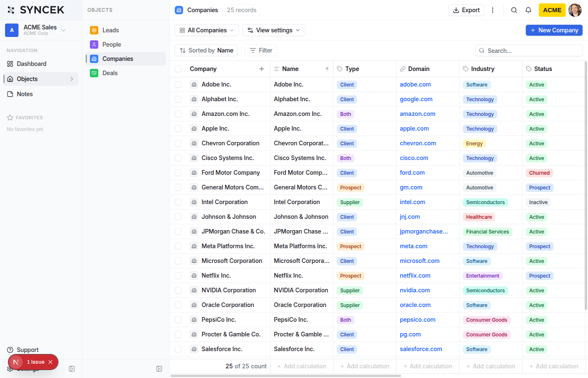Collapse the navigation sidebar panel icon
The height and width of the screenshot is (378, 588).
click(72, 369)
